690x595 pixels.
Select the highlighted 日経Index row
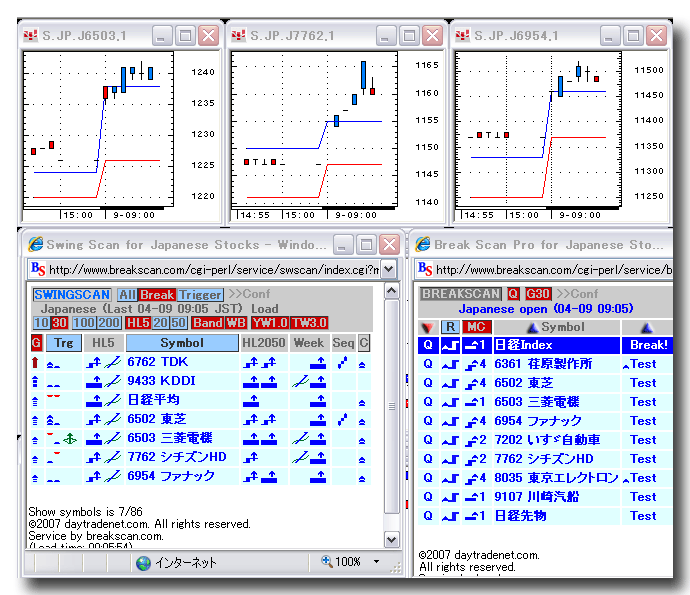click(x=545, y=345)
